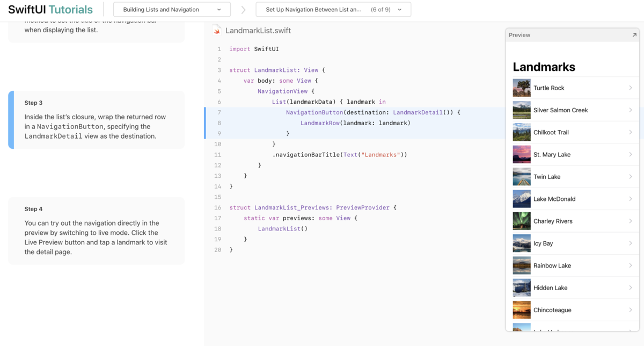Select the Icy Bay label

pyautogui.click(x=543, y=243)
